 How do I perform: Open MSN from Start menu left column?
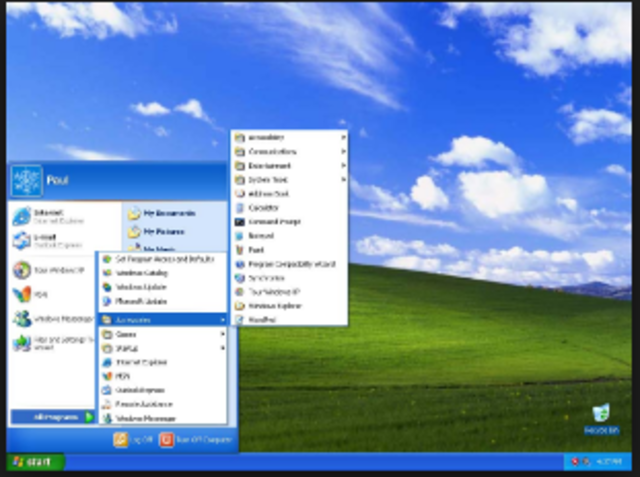(x=53, y=294)
